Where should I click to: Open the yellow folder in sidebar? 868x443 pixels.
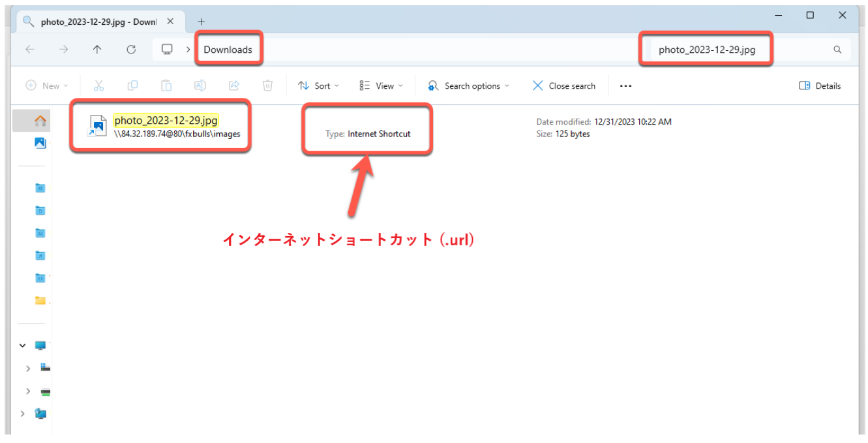tap(40, 301)
